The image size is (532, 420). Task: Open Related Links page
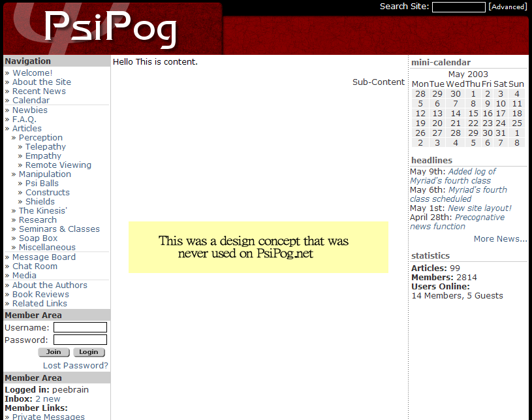point(40,304)
